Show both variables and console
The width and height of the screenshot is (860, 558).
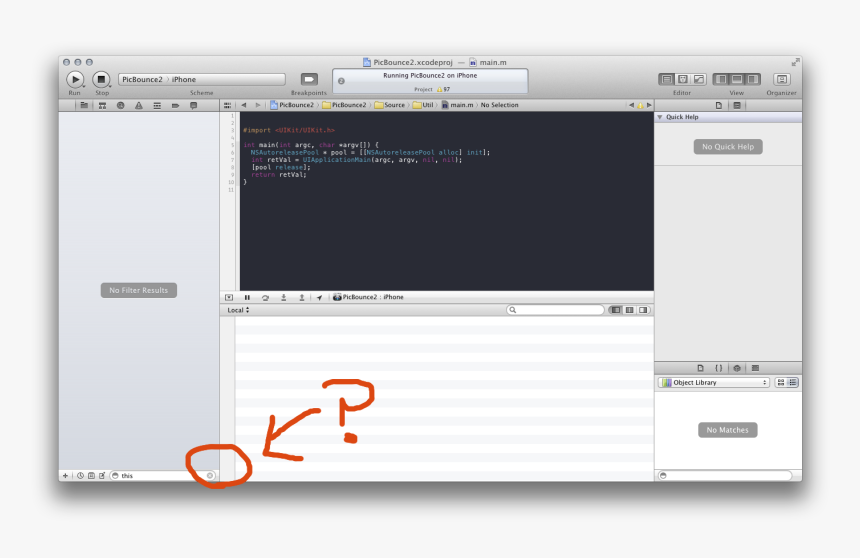[x=630, y=310]
